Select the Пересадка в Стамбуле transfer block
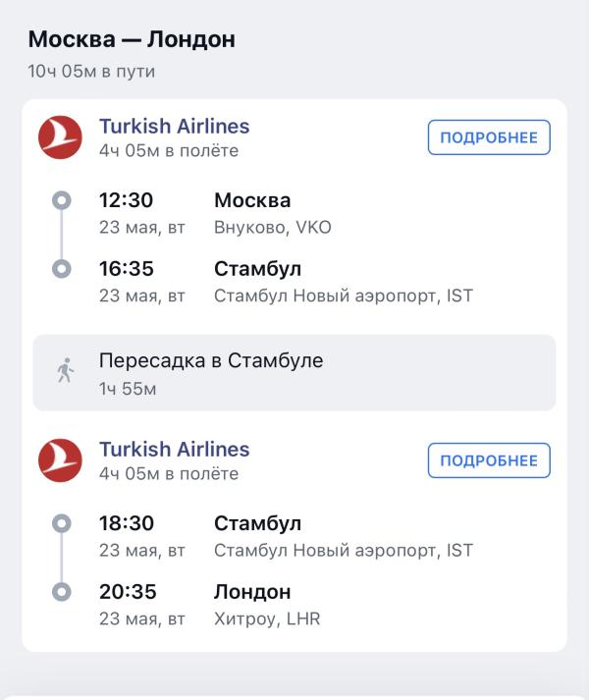 click(294, 373)
